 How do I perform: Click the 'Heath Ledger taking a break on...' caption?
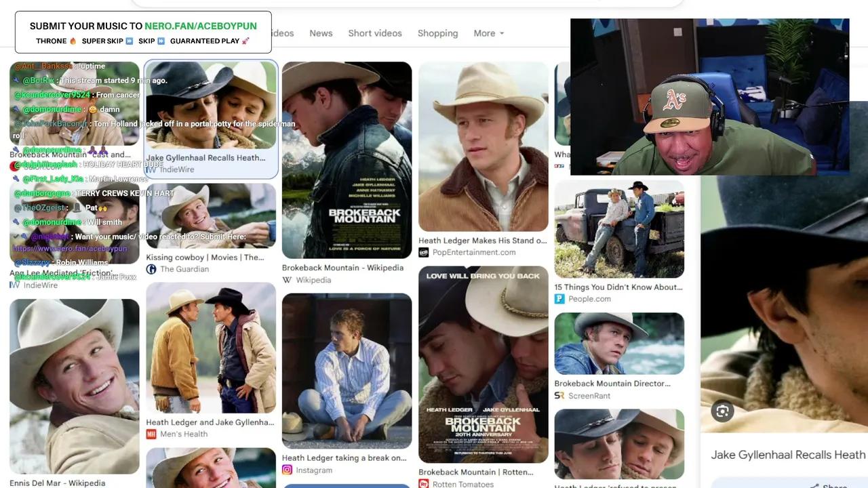[x=345, y=458]
